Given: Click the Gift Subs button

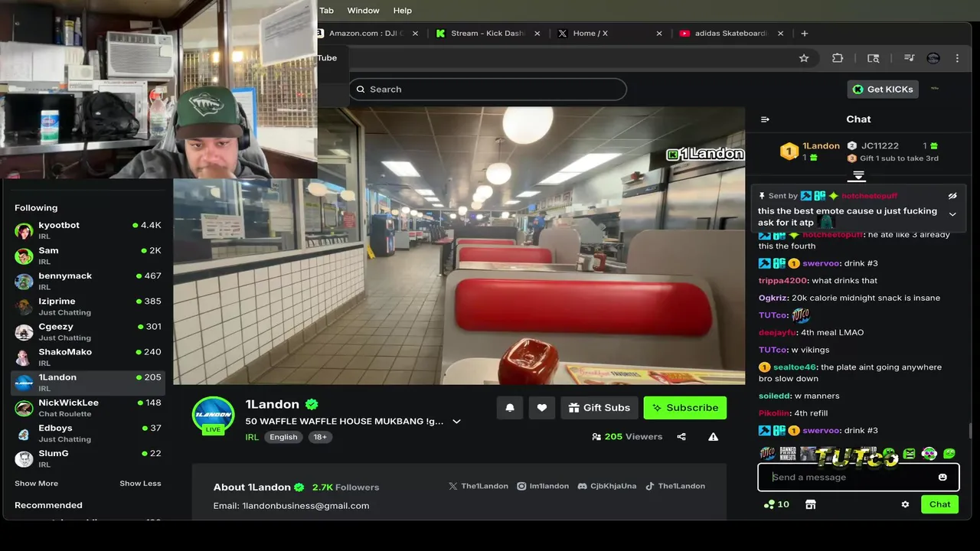Looking at the screenshot, I should click(599, 408).
